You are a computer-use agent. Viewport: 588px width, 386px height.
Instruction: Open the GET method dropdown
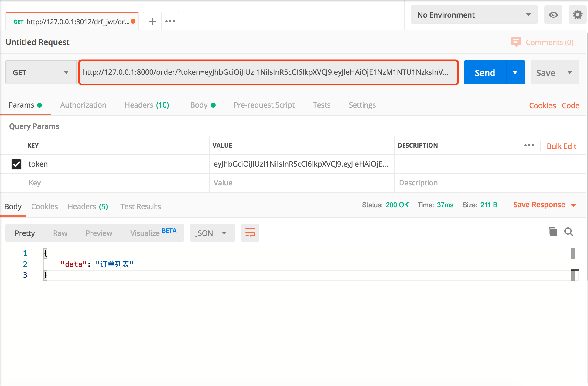41,73
